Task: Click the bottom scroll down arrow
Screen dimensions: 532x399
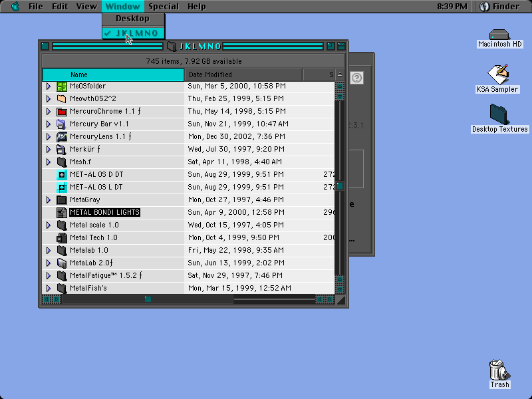Action: [340, 290]
